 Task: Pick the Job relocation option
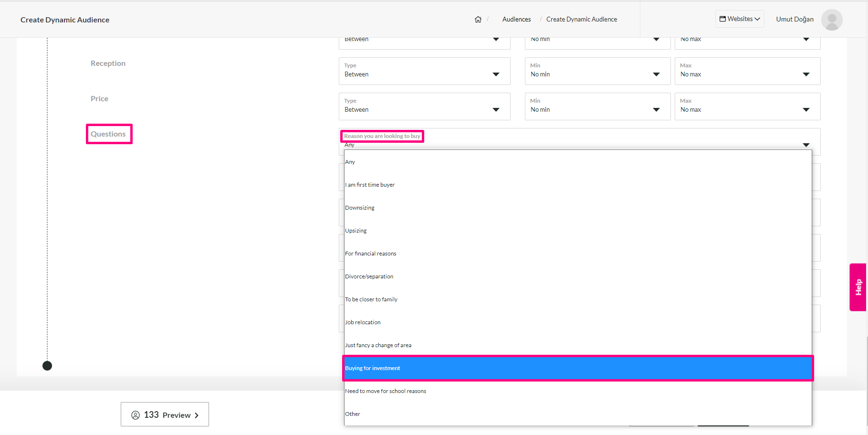578,322
